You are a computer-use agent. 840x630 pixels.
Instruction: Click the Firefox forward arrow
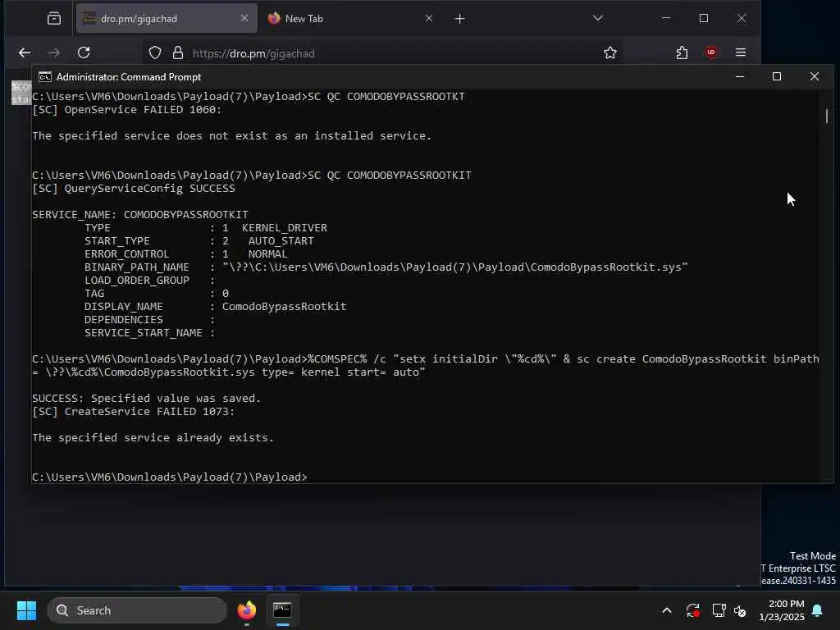pyautogui.click(x=54, y=52)
